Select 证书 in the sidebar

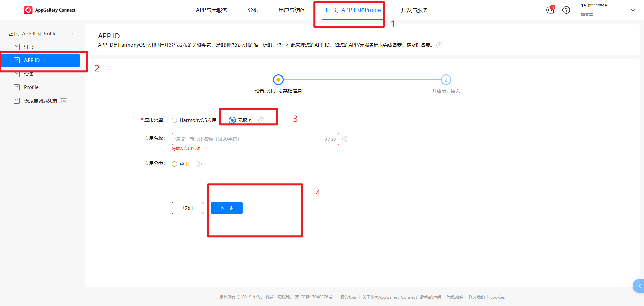click(x=29, y=47)
